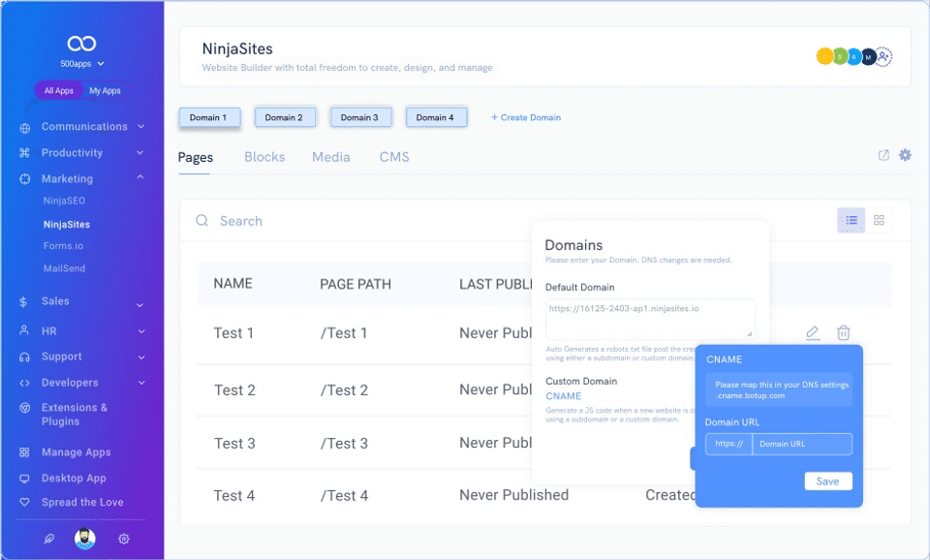Image resolution: width=930 pixels, height=560 pixels.
Task: Open Extensions & Plugins menu item
Action: (x=75, y=415)
